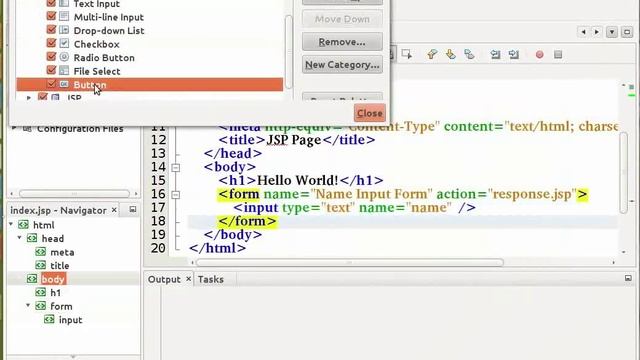
Task: Click the tag icon beside head in Navigator
Action: 32,238
